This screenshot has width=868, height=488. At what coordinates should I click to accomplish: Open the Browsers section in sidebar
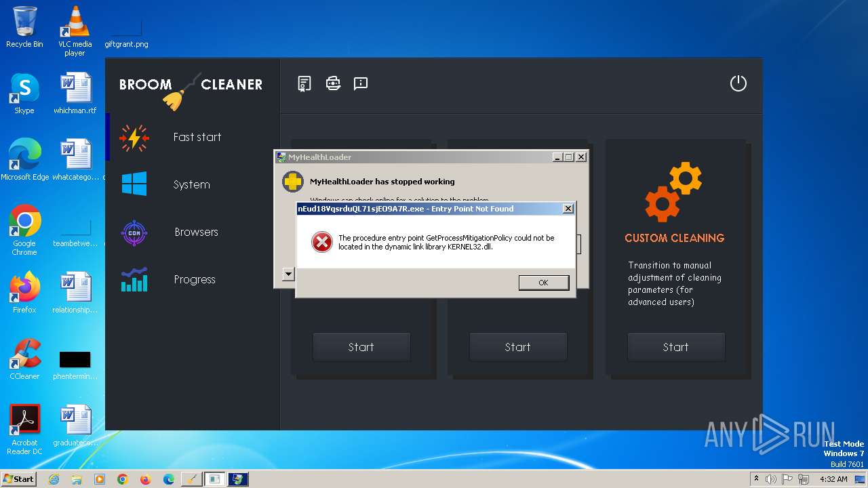coord(196,232)
